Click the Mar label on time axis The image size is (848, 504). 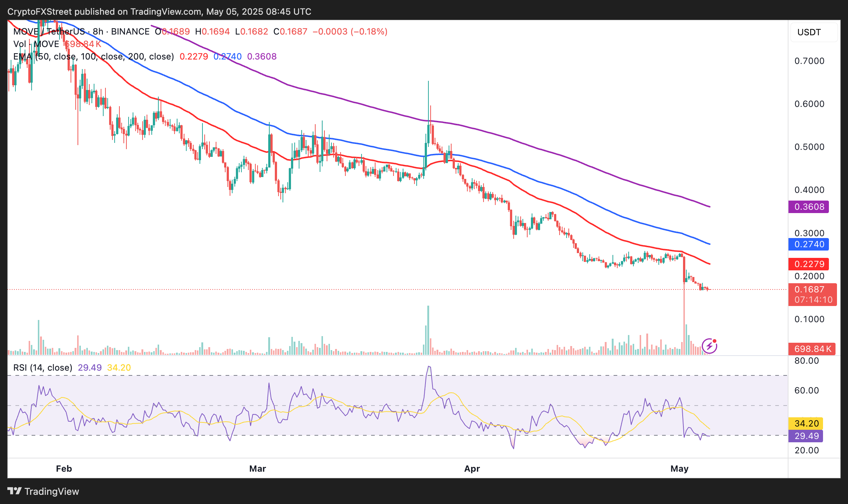point(258,469)
